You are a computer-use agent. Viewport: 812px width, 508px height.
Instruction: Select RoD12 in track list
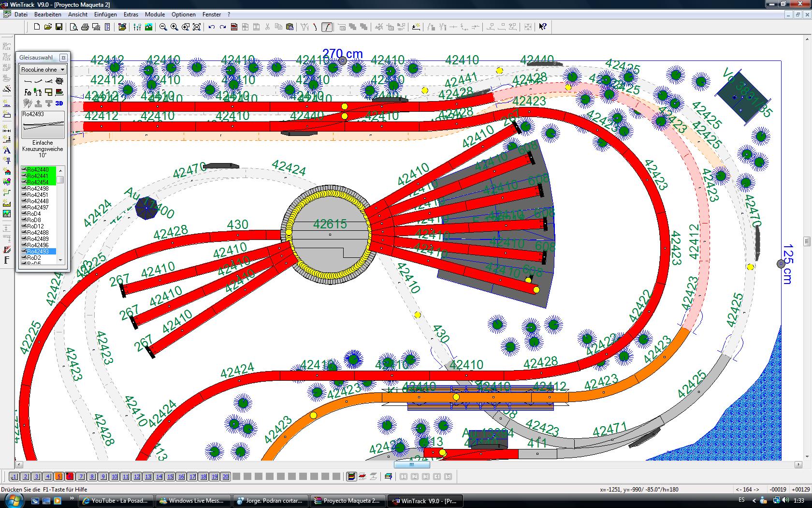point(38,226)
